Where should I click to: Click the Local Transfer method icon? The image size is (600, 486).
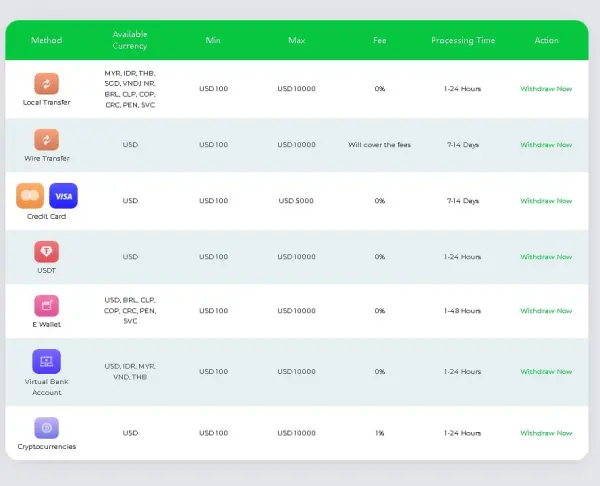[x=47, y=84]
